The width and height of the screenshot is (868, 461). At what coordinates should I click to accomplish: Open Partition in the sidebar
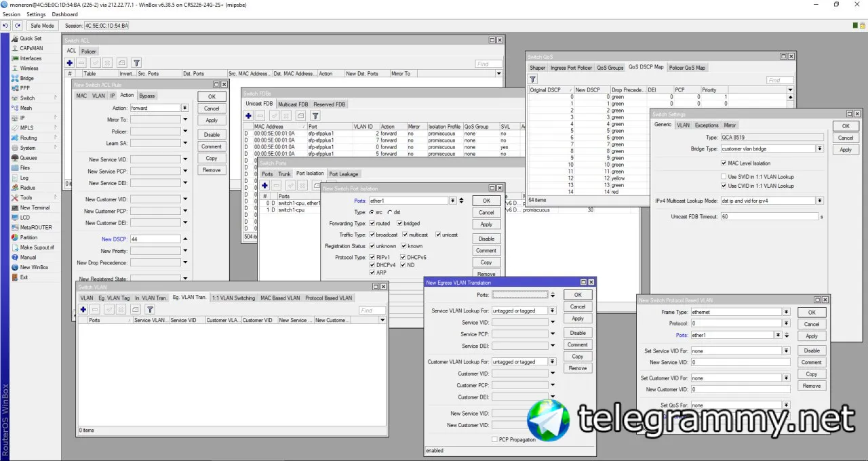point(29,237)
